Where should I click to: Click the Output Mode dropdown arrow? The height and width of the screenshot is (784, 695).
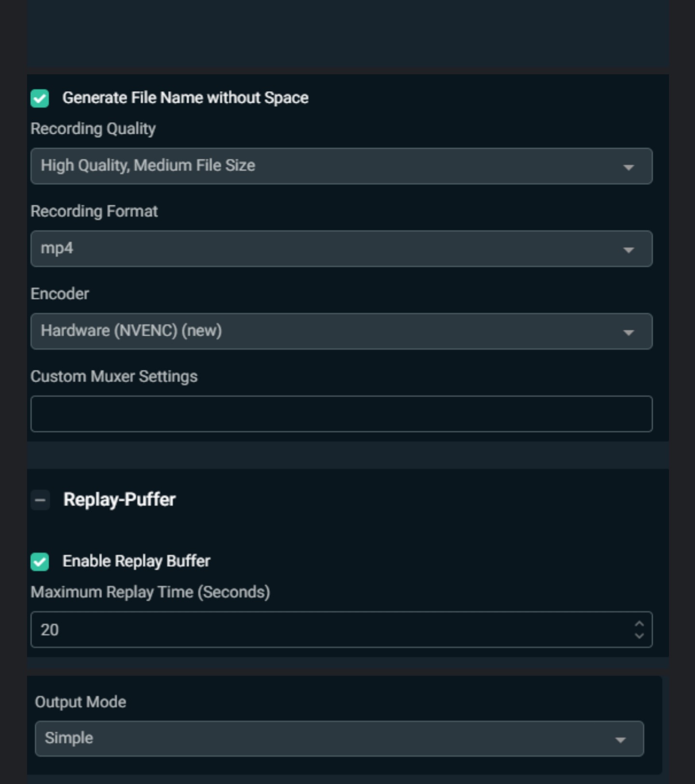click(x=620, y=740)
